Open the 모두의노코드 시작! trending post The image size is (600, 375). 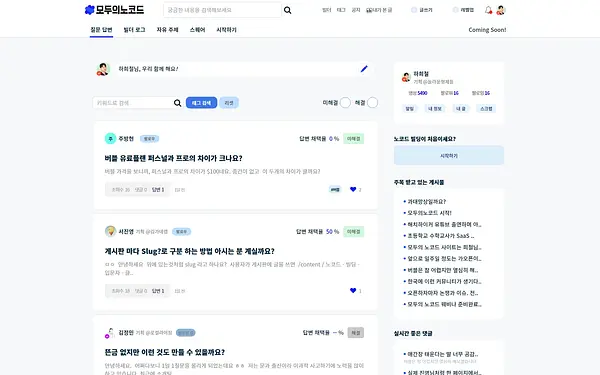point(429,213)
